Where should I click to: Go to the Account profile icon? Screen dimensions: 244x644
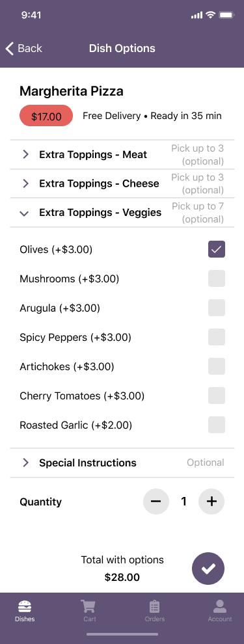pos(220,606)
